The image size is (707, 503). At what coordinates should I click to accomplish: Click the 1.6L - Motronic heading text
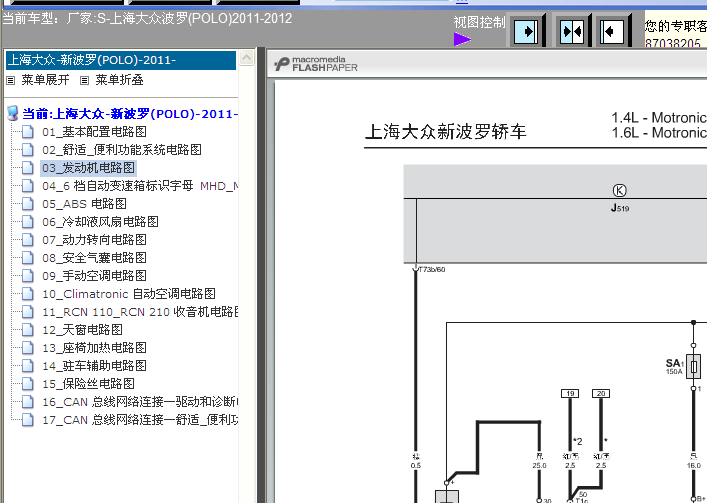(x=659, y=133)
